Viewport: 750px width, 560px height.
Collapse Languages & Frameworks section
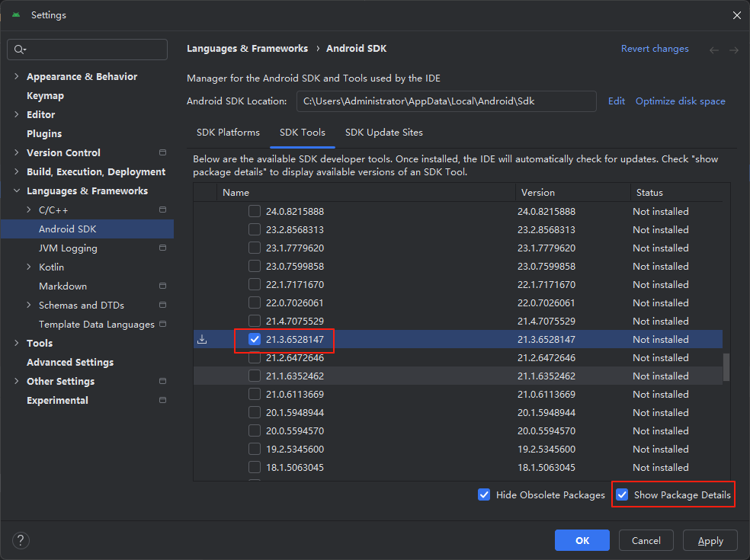click(x=17, y=190)
